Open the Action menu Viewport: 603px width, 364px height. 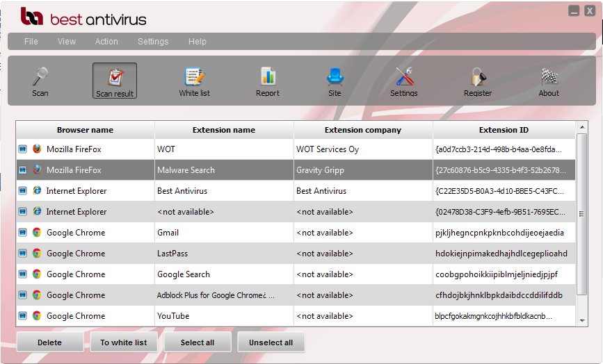coord(106,42)
